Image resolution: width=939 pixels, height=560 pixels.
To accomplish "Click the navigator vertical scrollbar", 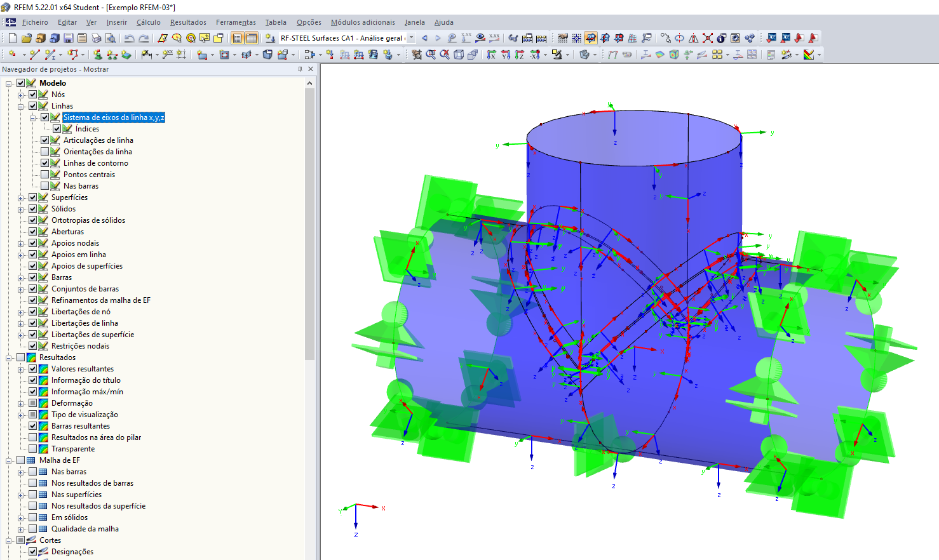I will point(310,225).
